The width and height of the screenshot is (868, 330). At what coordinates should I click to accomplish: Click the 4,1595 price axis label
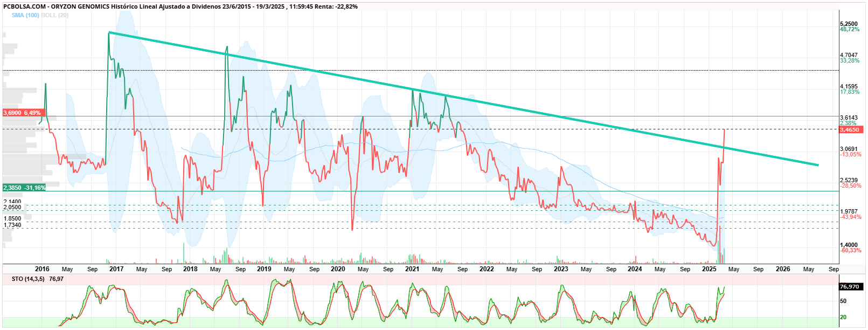click(x=849, y=86)
